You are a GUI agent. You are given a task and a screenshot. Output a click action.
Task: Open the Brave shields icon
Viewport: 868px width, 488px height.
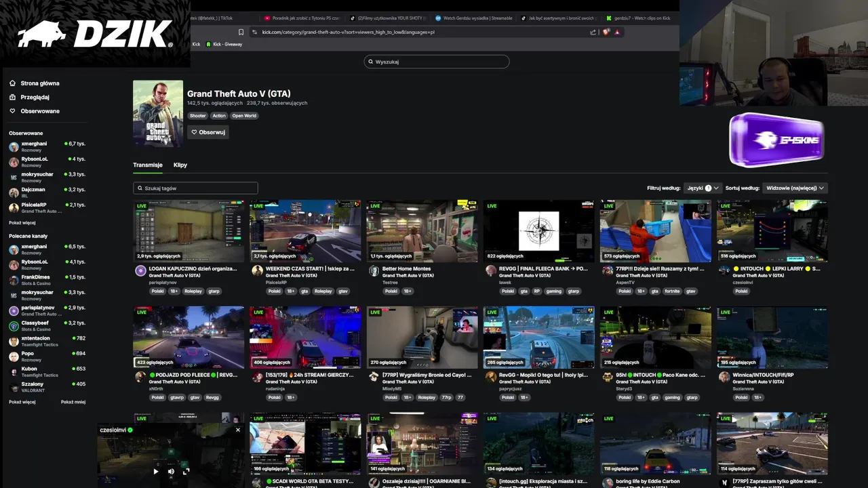tap(606, 32)
